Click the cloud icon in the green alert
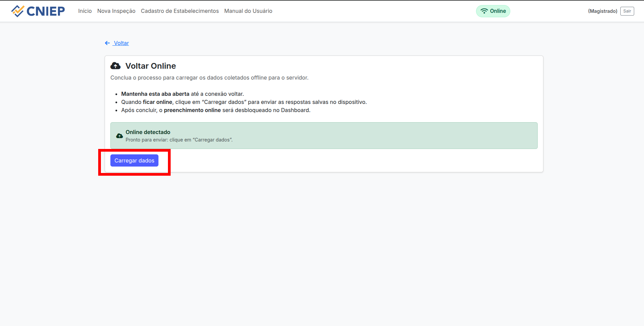This screenshot has width=644, height=326. click(120, 136)
